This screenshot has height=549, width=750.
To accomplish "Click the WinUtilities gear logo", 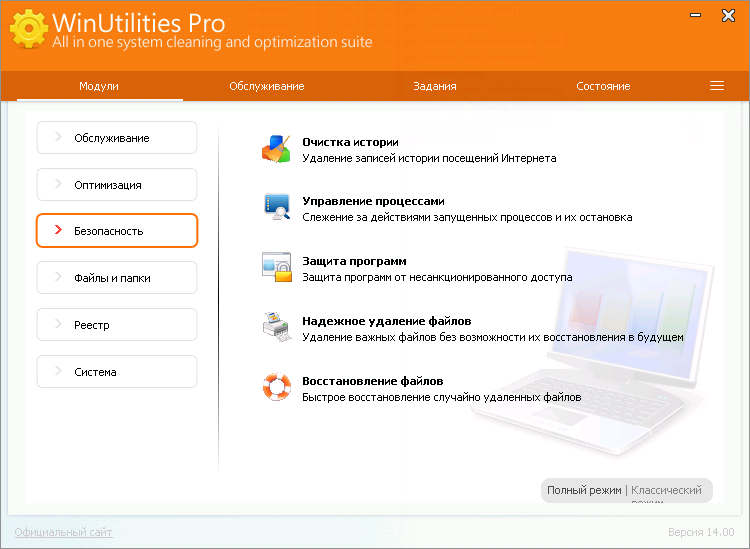I will pos(28,29).
